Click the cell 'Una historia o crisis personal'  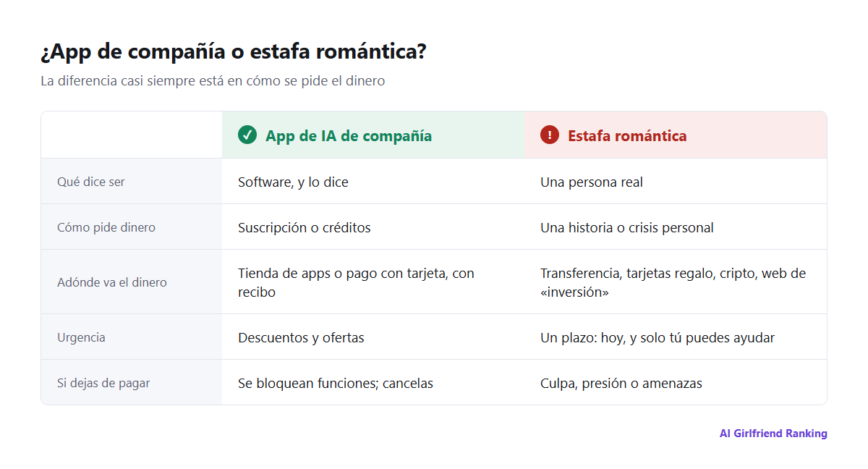point(676,227)
